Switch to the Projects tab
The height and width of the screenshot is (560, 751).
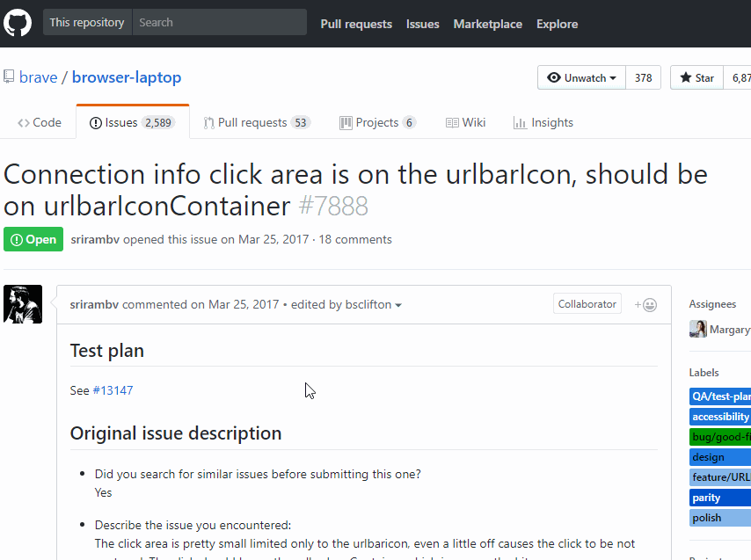coord(377,123)
